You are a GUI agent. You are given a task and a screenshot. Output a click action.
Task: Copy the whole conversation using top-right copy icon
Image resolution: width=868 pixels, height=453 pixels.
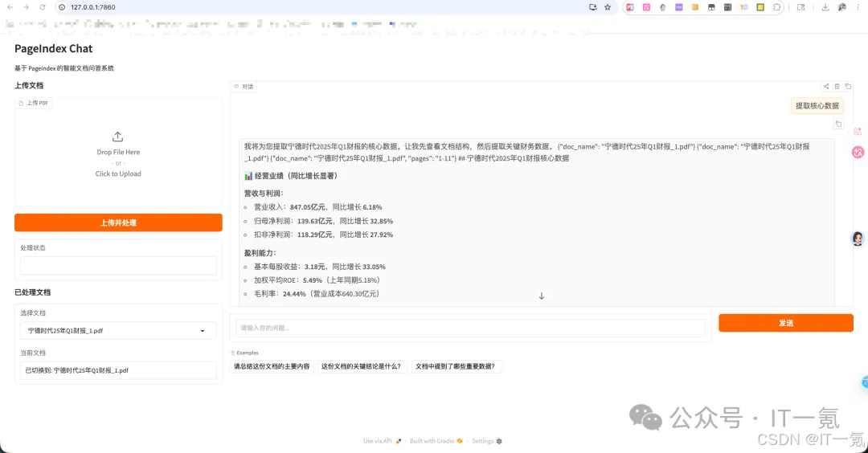click(848, 86)
